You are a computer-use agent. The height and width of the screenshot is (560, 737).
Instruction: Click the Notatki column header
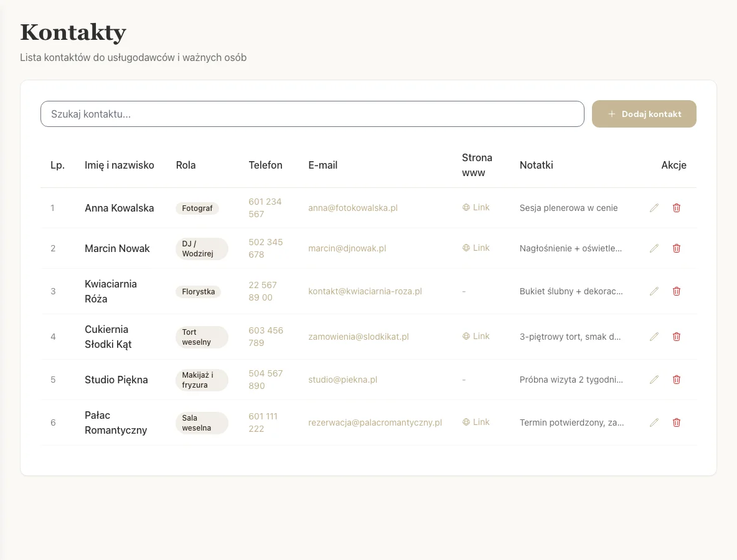pyautogui.click(x=537, y=165)
